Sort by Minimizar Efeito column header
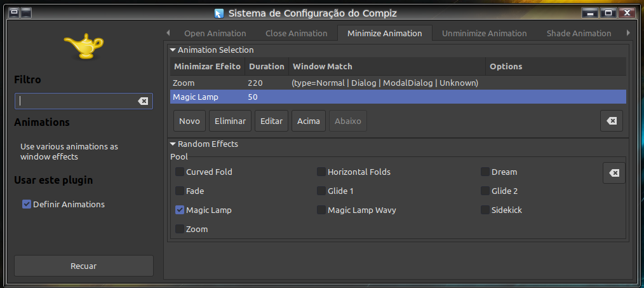Image resolution: width=644 pixels, height=288 pixels. point(208,66)
